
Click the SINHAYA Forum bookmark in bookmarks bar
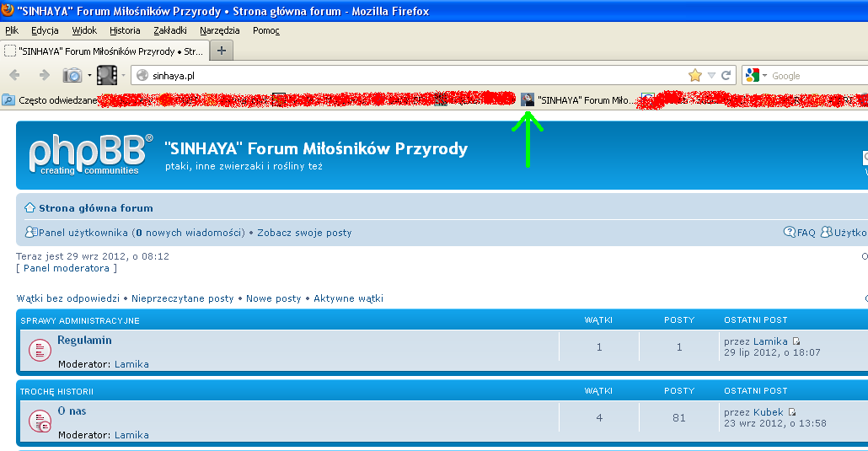click(578, 99)
